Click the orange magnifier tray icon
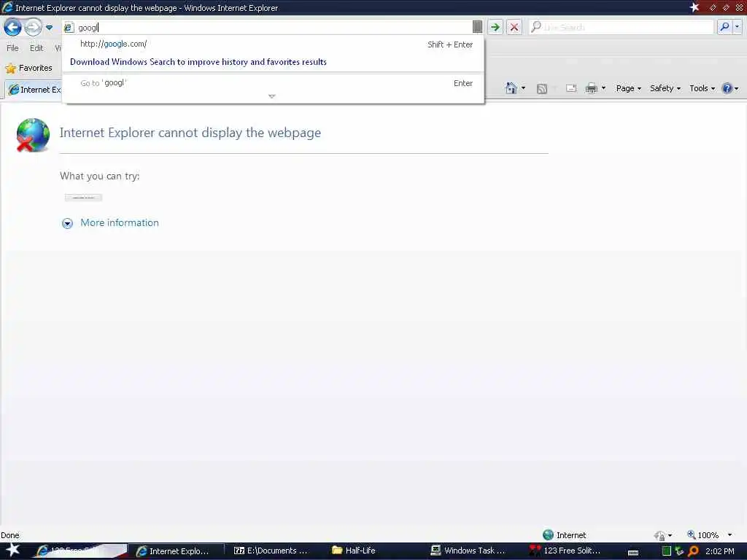The height and width of the screenshot is (560, 747). coord(693,551)
